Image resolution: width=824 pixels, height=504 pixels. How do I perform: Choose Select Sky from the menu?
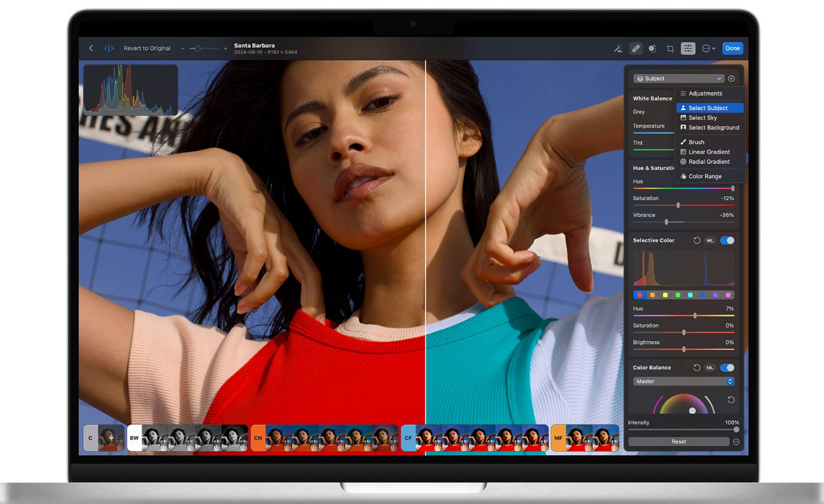703,118
